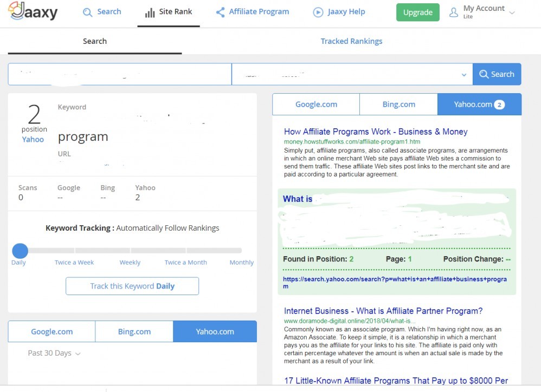
Task: Click Position Change text
Action: coord(477,259)
